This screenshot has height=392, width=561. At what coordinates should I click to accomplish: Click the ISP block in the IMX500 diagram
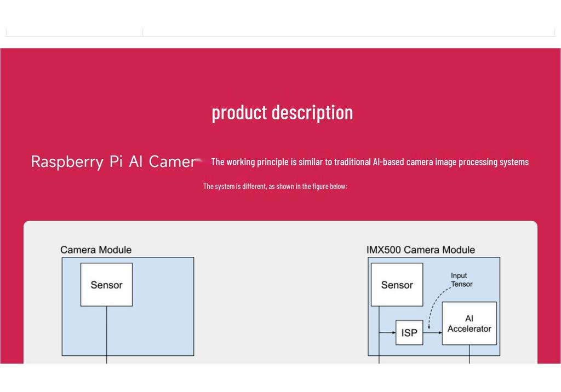pos(409,333)
